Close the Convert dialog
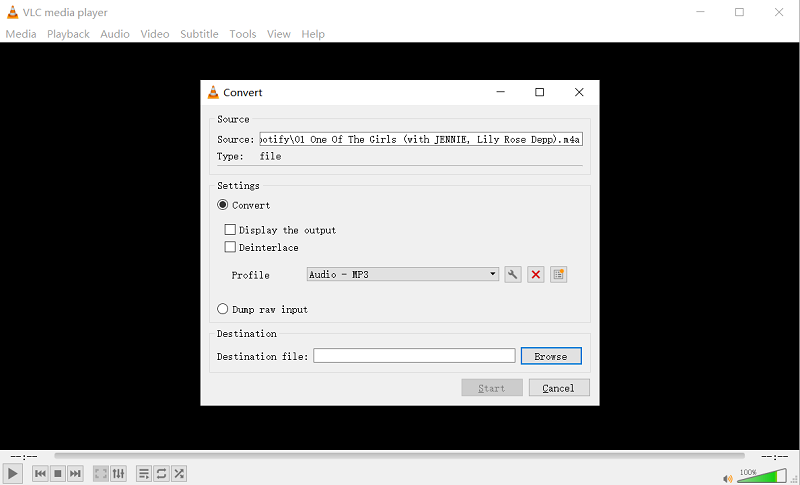 [579, 92]
